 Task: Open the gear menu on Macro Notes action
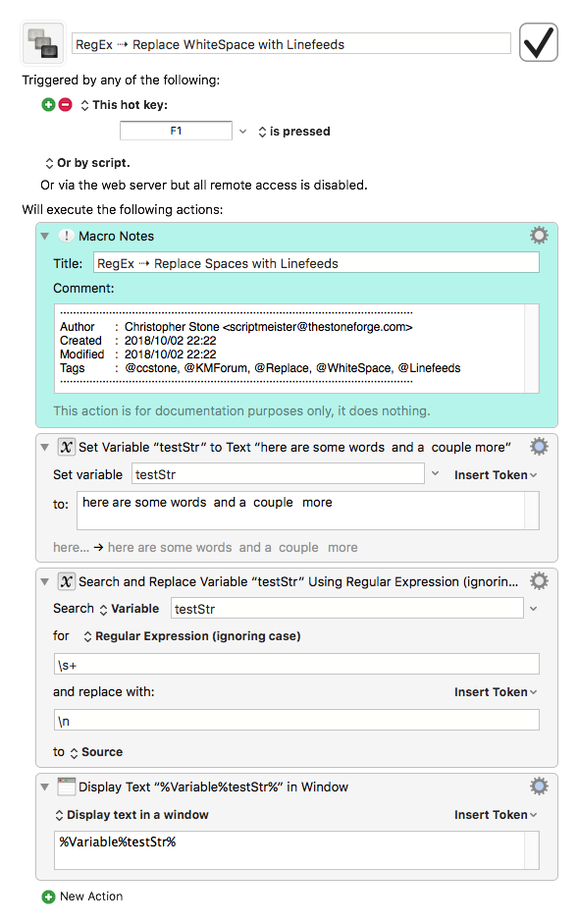click(x=538, y=235)
